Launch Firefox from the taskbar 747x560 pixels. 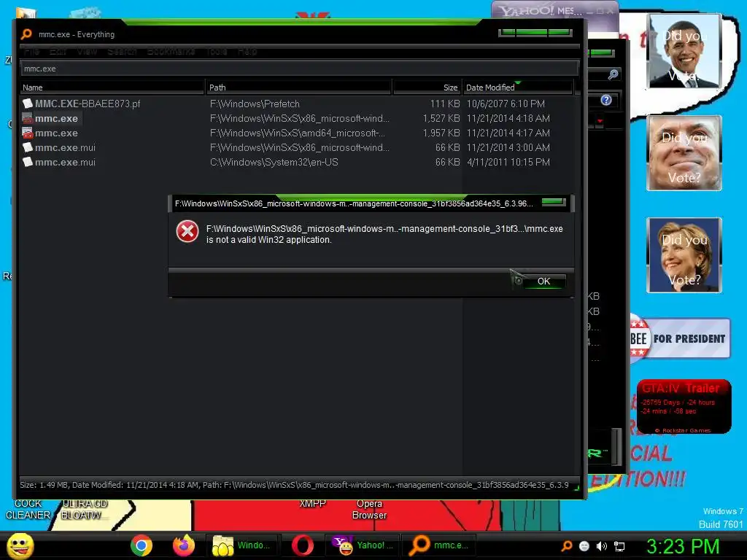pyautogui.click(x=184, y=545)
